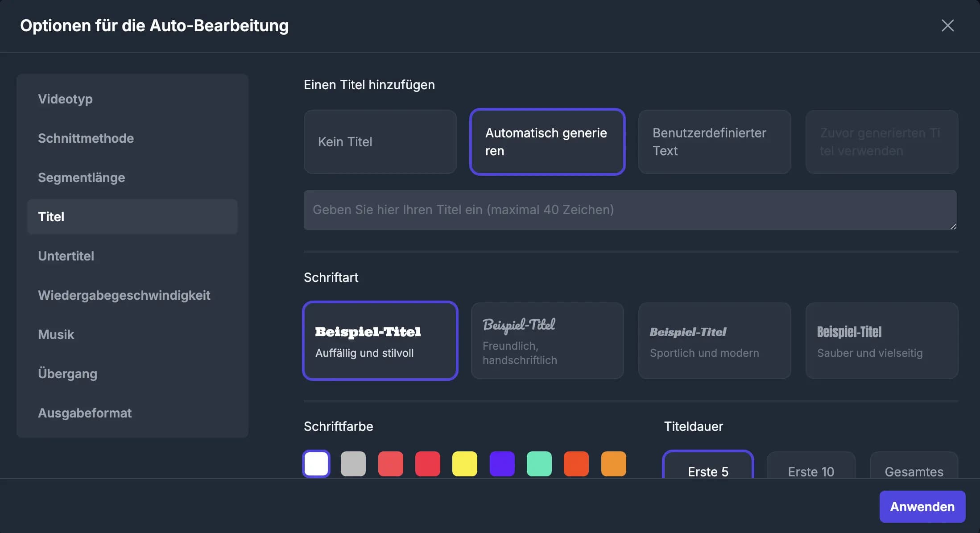Screen dimensions: 980x533
Task: Select Benutzerdefinierter Text option
Action: 714,142
